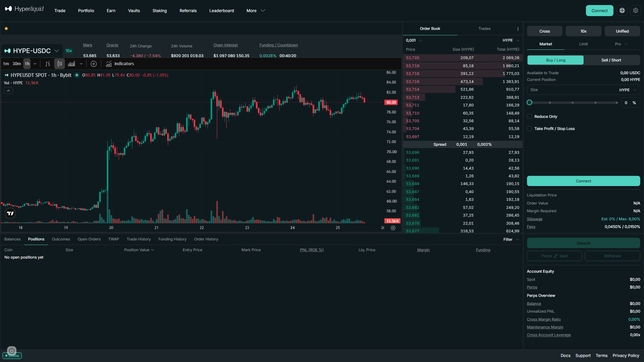Expand the More navigation dropdown
Image resolution: width=644 pixels, height=362 pixels.
tap(256, 11)
